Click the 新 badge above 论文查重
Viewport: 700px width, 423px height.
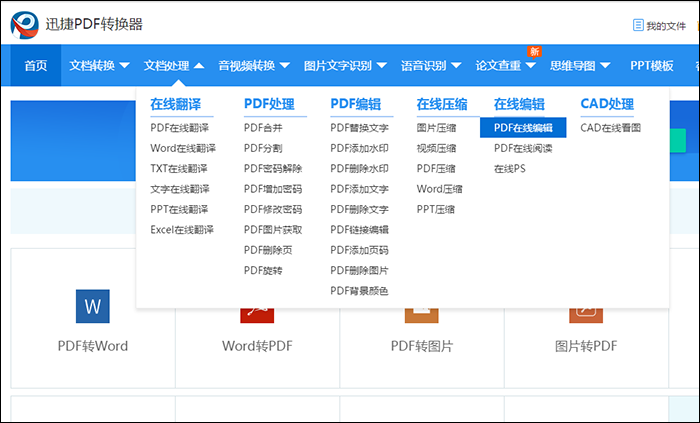click(x=534, y=52)
